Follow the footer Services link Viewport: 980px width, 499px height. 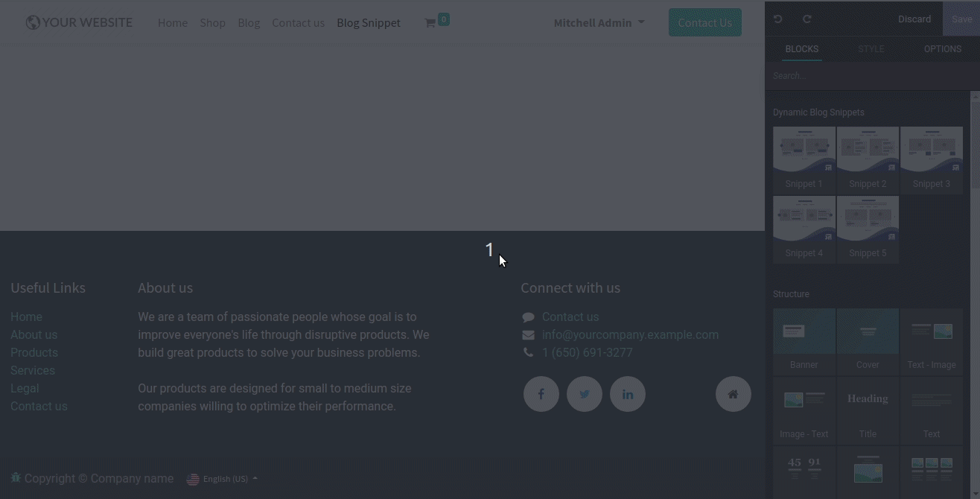(x=33, y=370)
